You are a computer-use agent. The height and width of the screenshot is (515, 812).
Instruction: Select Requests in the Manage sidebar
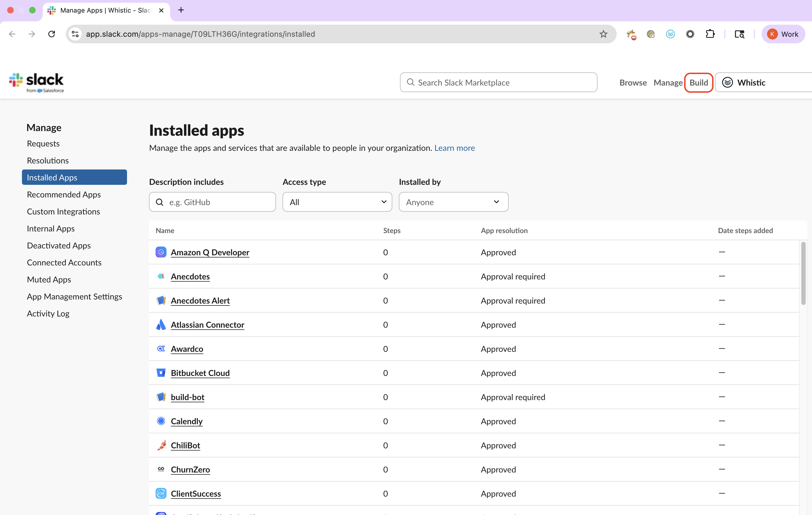tap(43, 143)
